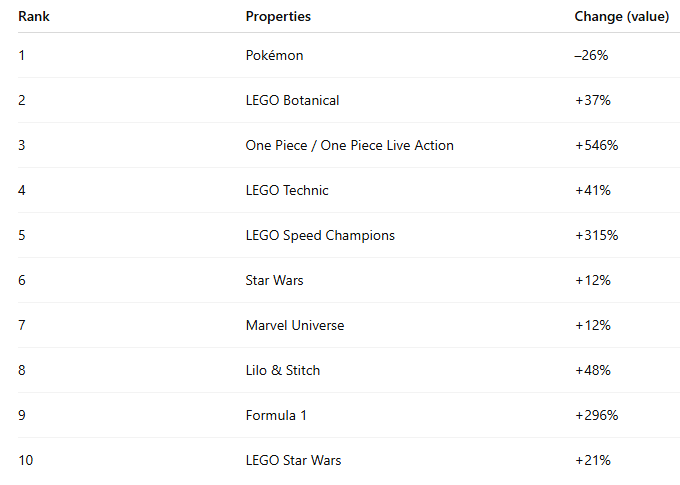This screenshot has width=680, height=485.
Task: Click the LEGO Star Wars entry
Action: 293,460
